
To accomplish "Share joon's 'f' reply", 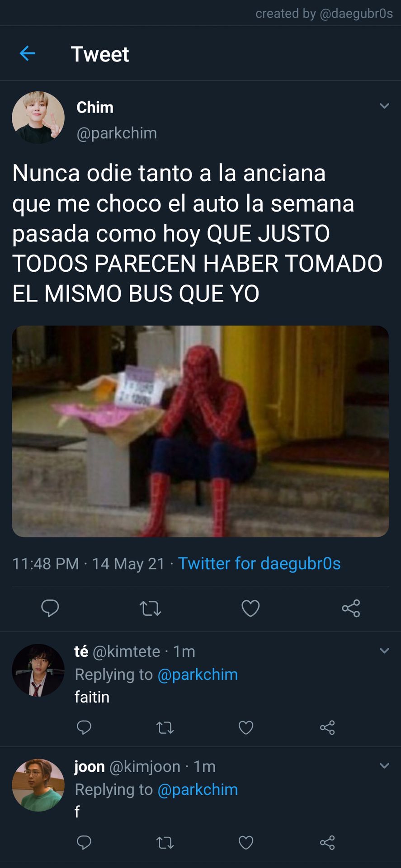I will tap(327, 843).
